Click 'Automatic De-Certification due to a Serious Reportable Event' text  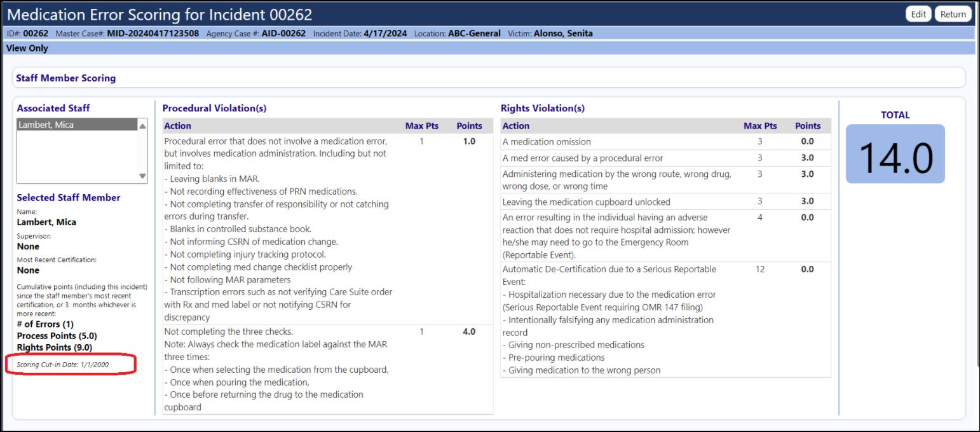click(609, 275)
